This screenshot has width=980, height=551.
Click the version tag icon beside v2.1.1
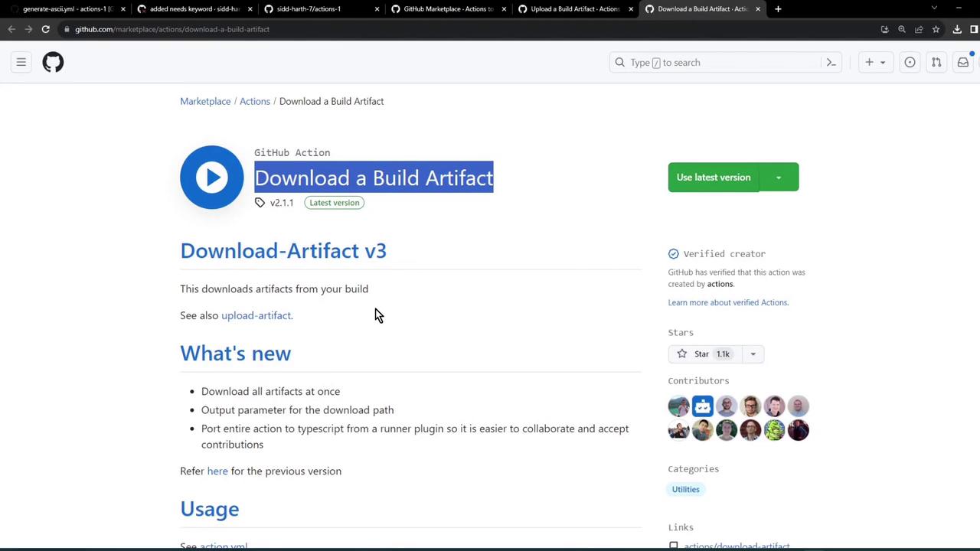coord(260,203)
